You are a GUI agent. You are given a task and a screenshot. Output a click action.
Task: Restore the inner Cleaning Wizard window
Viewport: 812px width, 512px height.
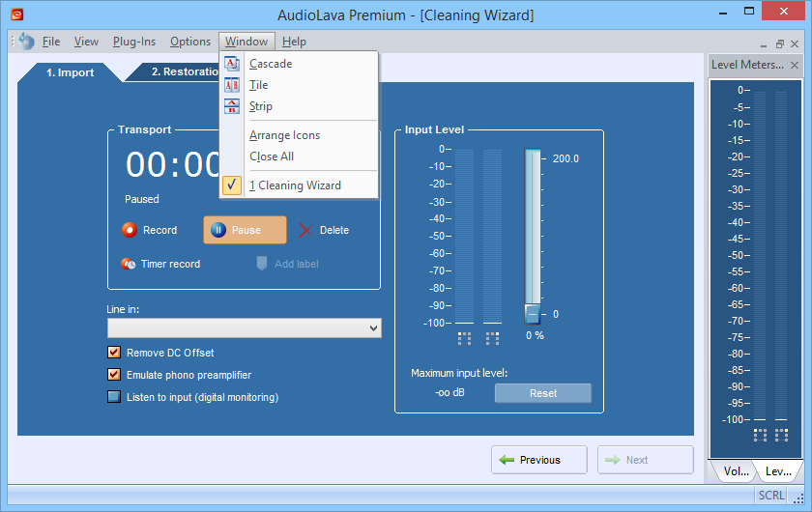click(780, 44)
